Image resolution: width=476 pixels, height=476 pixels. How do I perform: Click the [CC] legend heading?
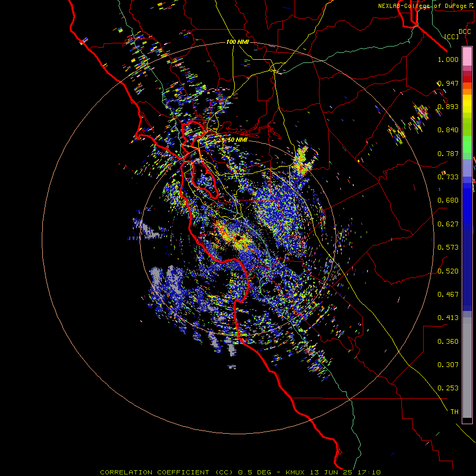(452, 36)
